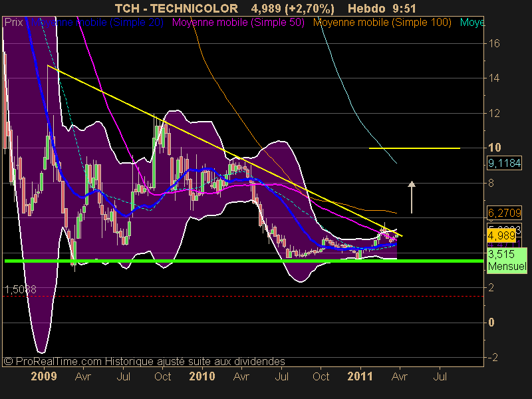Click the 2011 year on time axis

360,376
